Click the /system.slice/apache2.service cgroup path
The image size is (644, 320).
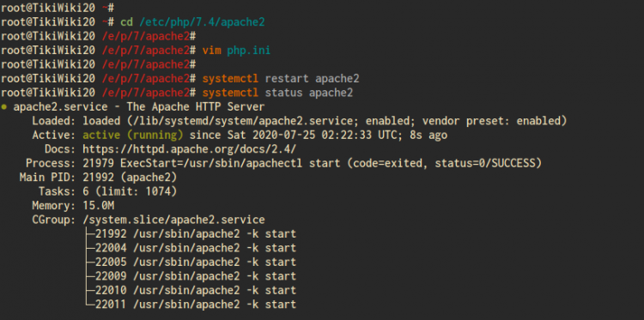[x=173, y=220]
